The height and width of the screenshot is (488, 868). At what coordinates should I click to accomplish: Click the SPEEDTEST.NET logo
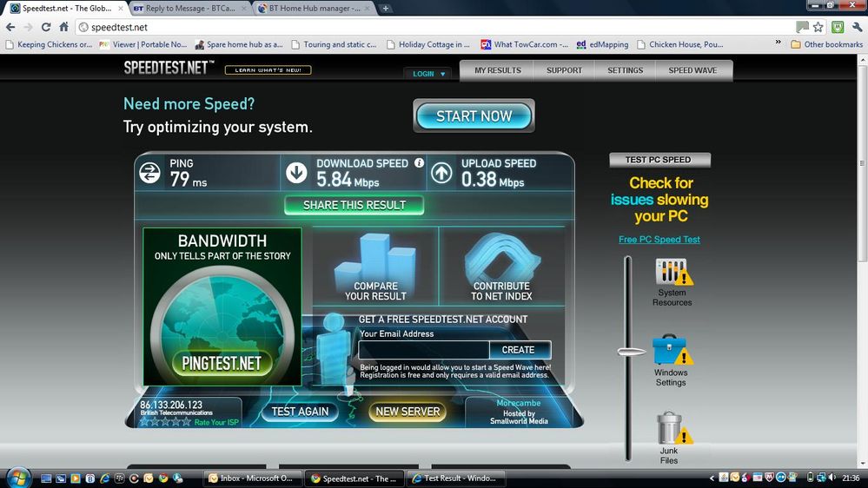click(169, 68)
